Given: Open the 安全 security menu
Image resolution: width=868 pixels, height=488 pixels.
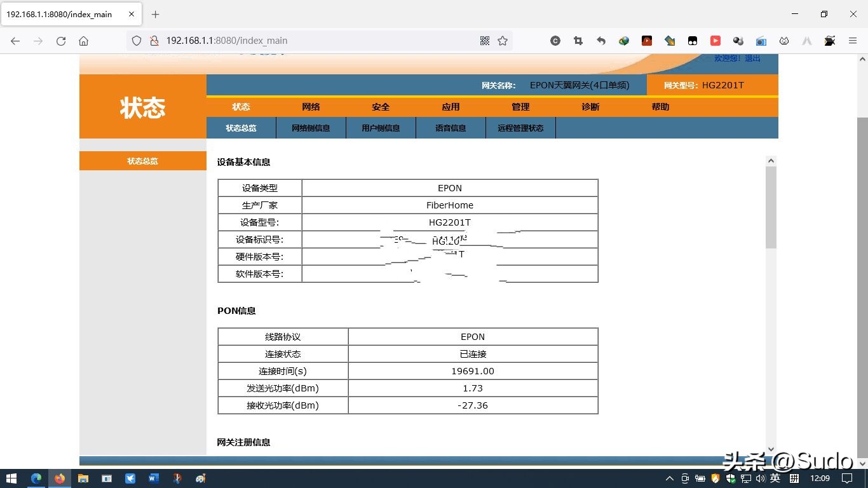Looking at the screenshot, I should 381,107.
